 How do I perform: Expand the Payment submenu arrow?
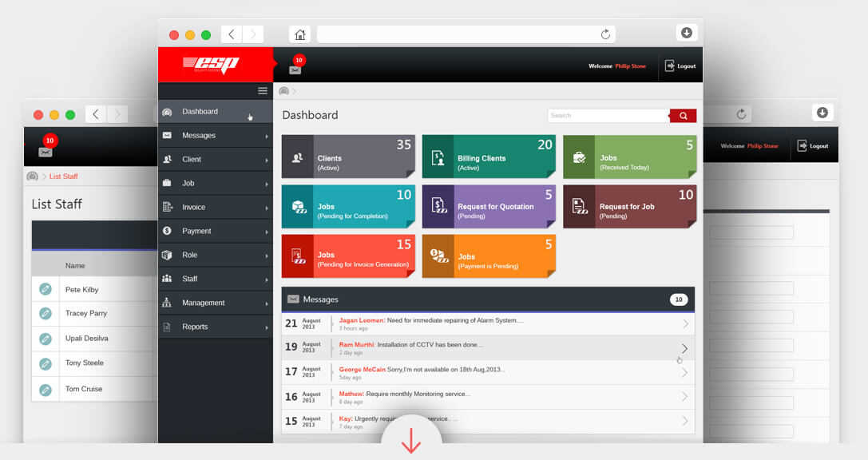pos(266,232)
